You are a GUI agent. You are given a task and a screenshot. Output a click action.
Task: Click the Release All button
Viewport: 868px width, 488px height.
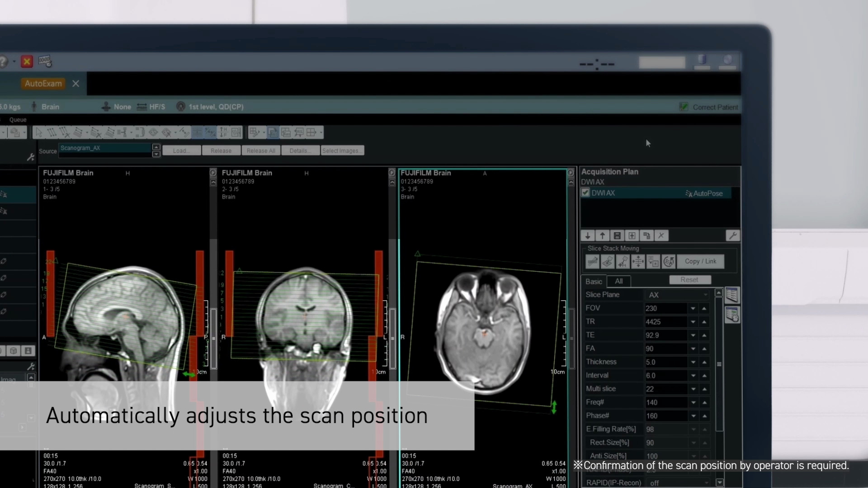tap(261, 150)
